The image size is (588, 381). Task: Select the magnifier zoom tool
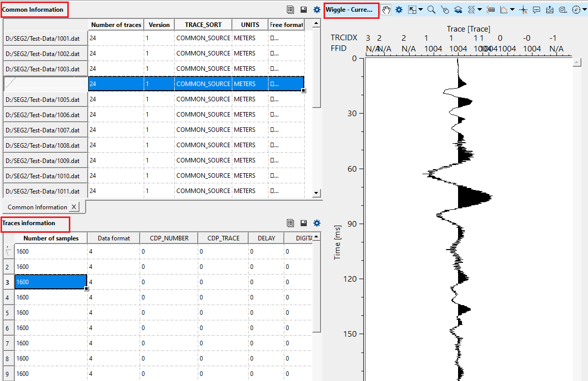tap(432, 10)
